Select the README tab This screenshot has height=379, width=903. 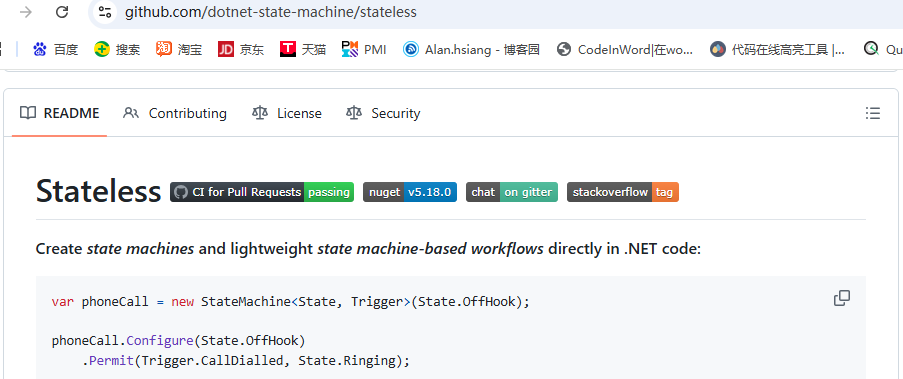59,113
